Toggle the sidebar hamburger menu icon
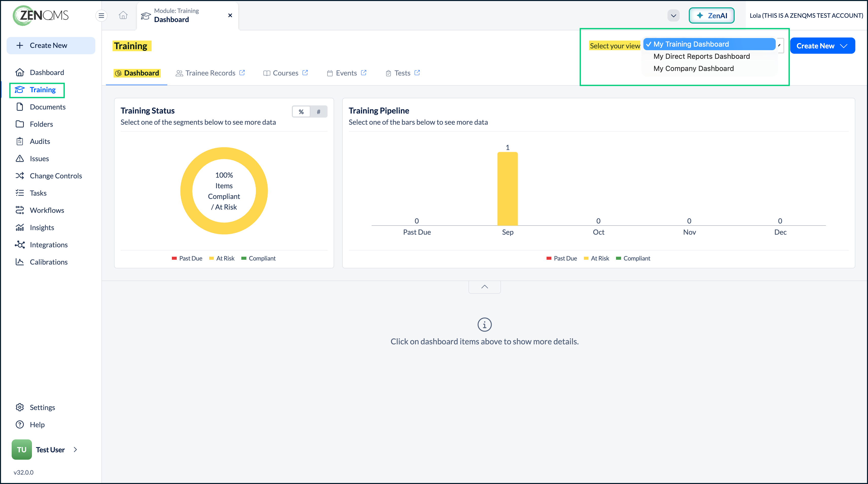 point(101,15)
